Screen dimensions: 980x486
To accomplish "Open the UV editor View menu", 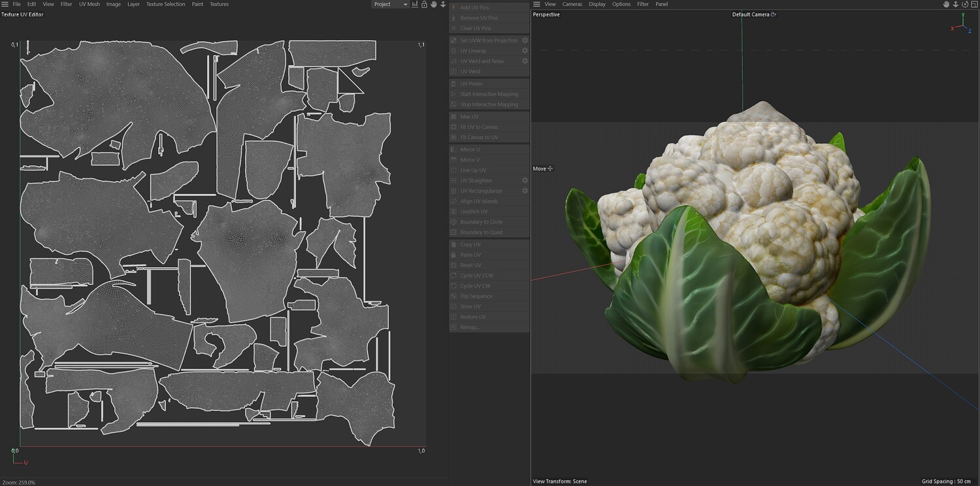I will pyautogui.click(x=48, y=4).
